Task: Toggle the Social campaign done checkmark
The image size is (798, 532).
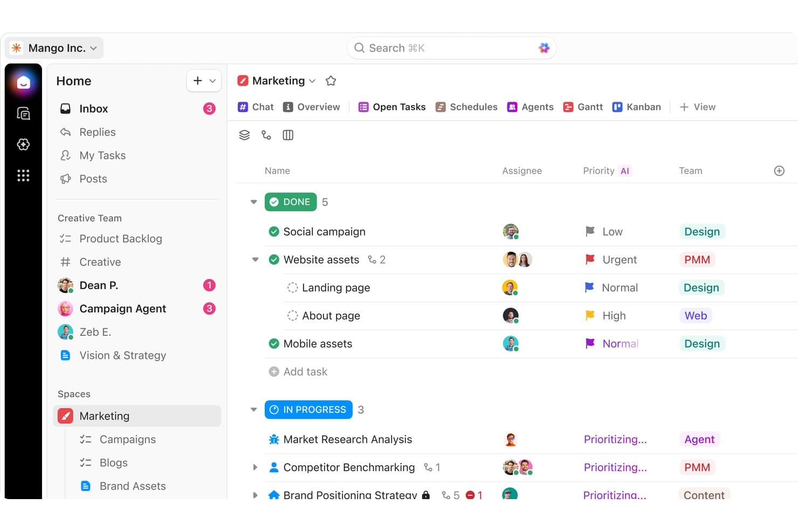Action: [x=274, y=232]
